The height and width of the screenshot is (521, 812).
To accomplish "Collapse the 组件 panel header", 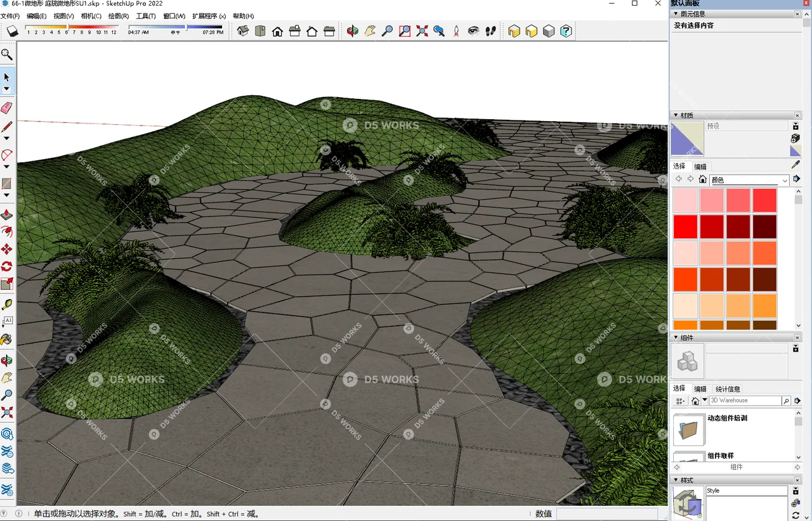I will tap(676, 337).
